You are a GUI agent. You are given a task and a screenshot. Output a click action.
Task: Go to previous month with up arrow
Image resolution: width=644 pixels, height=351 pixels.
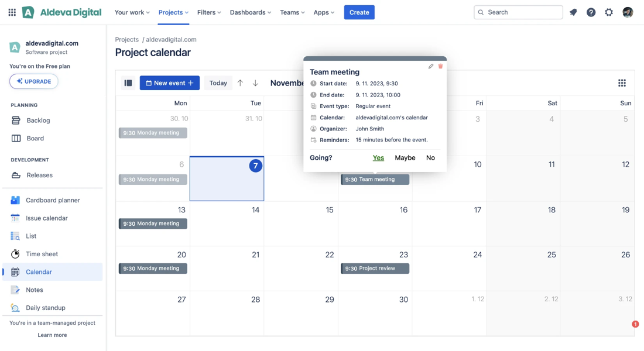[240, 83]
